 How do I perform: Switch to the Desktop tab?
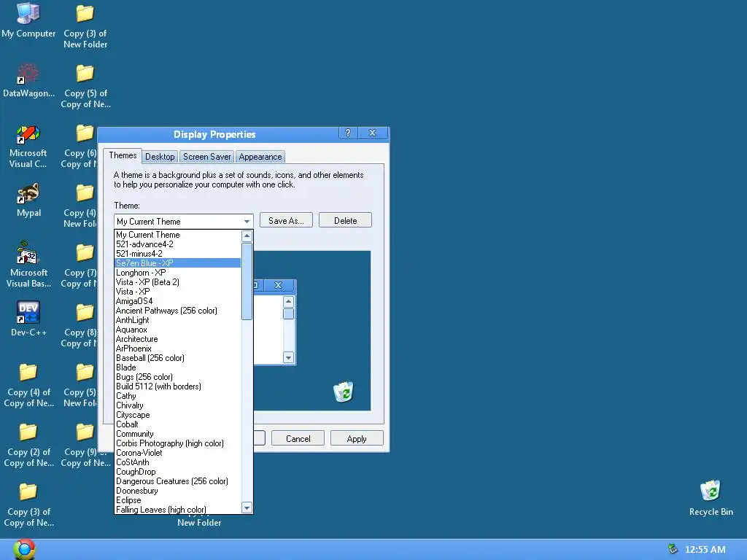pos(160,157)
